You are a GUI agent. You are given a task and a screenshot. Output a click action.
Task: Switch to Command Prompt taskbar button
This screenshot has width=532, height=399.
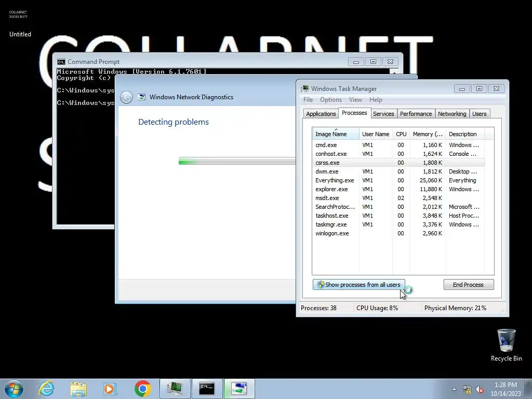click(207, 389)
